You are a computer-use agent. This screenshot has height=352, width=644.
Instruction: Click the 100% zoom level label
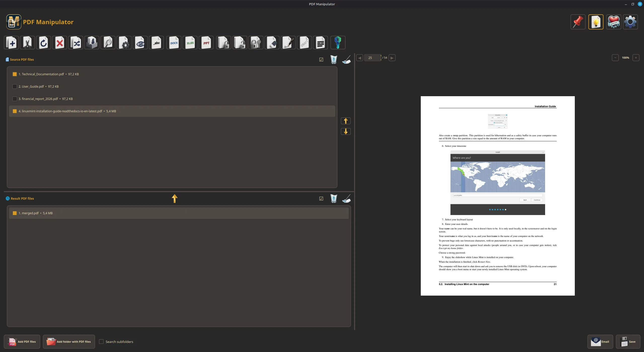click(x=626, y=58)
